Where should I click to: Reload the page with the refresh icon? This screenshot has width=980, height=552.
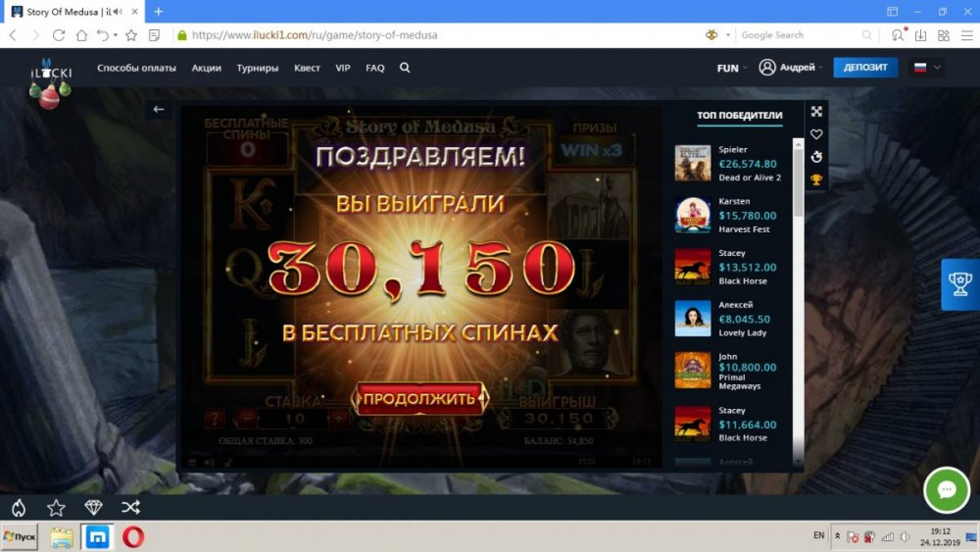click(59, 35)
